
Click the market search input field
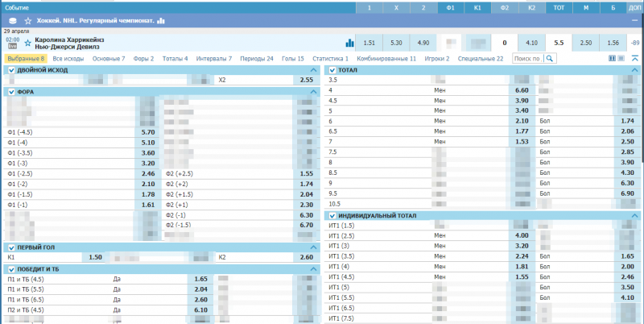526,59
